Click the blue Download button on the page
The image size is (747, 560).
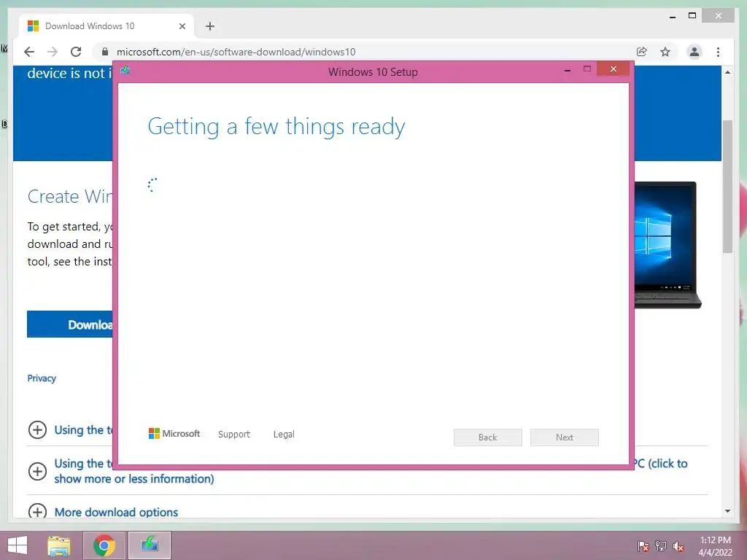pyautogui.click(x=70, y=324)
